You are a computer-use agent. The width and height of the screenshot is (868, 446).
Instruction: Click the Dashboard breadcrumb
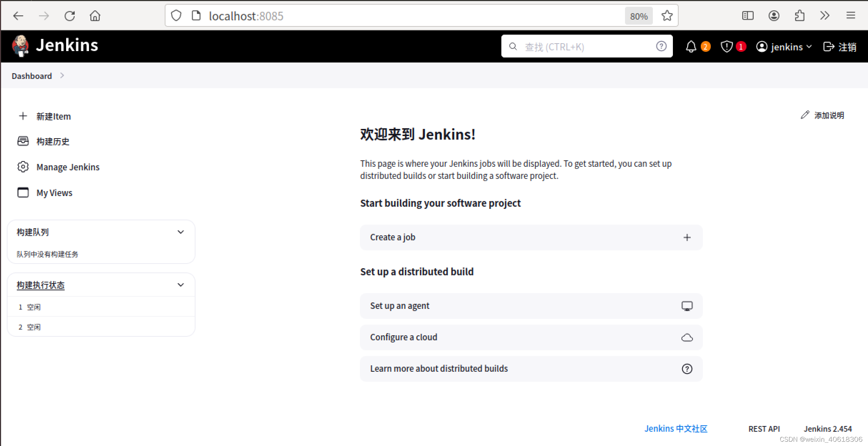coord(31,76)
